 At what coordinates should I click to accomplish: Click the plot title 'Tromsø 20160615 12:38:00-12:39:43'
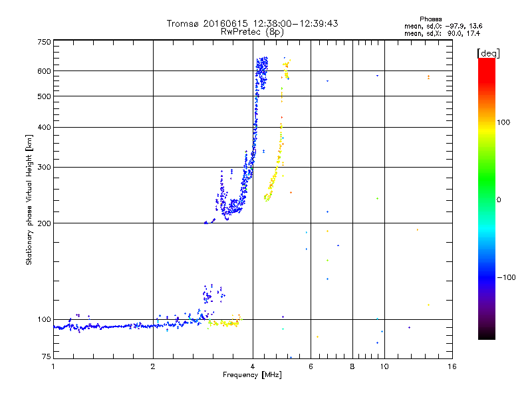pos(252,23)
